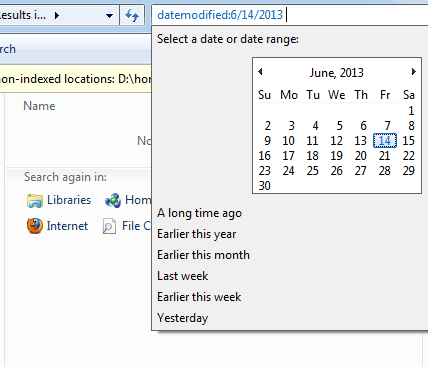Search again in Libraries

69,200
